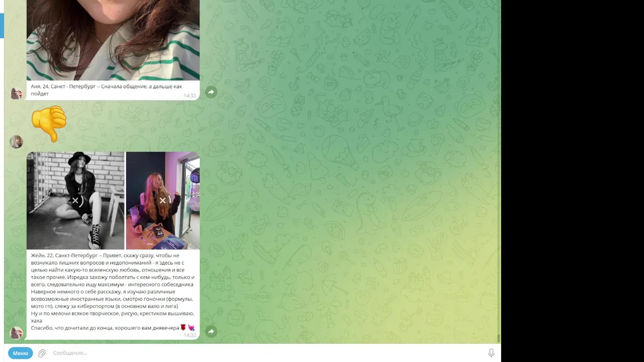Forward Жейн's profile message with share arrow
Viewport: 644px width, 362px height.
click(211, 331)
